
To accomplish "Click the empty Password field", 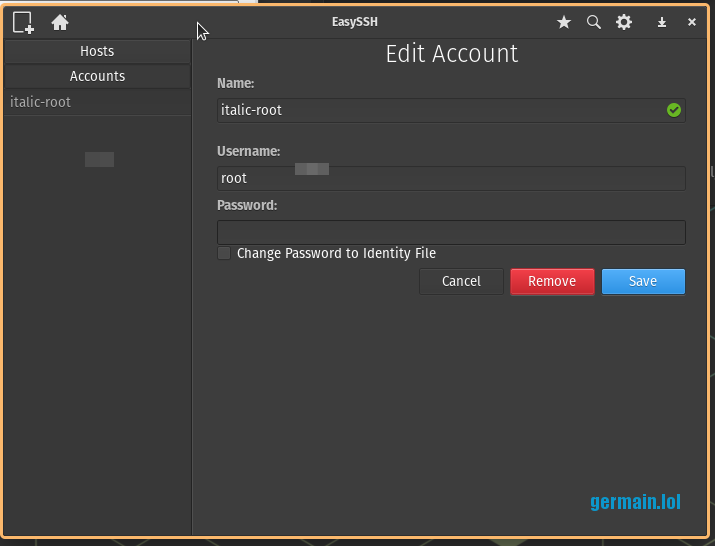I will [x=450, y=232].
